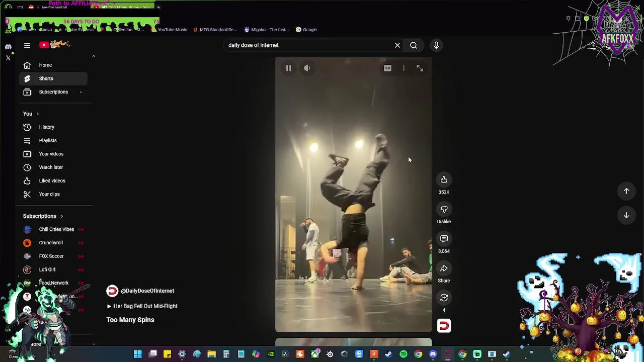Click the magnifier search button
Screen dimensions: 644x362
point(414,45)
